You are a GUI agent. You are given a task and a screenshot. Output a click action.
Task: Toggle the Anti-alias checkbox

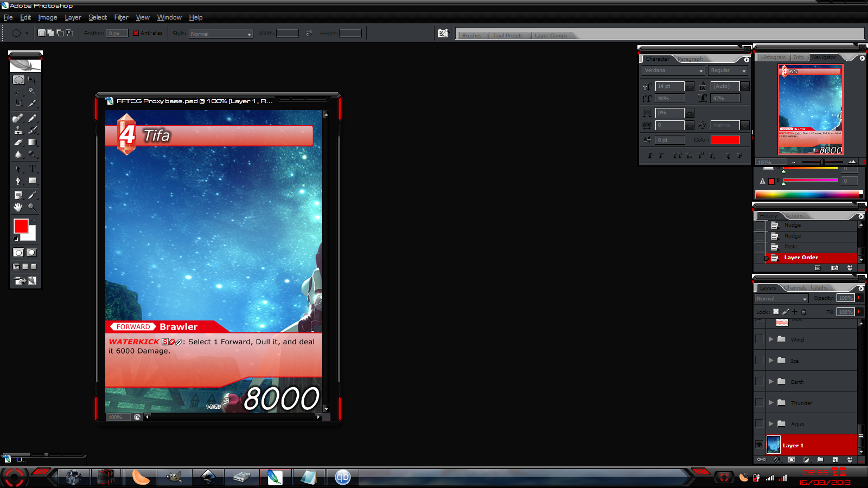pyautogui.click(x=136, y=33)
